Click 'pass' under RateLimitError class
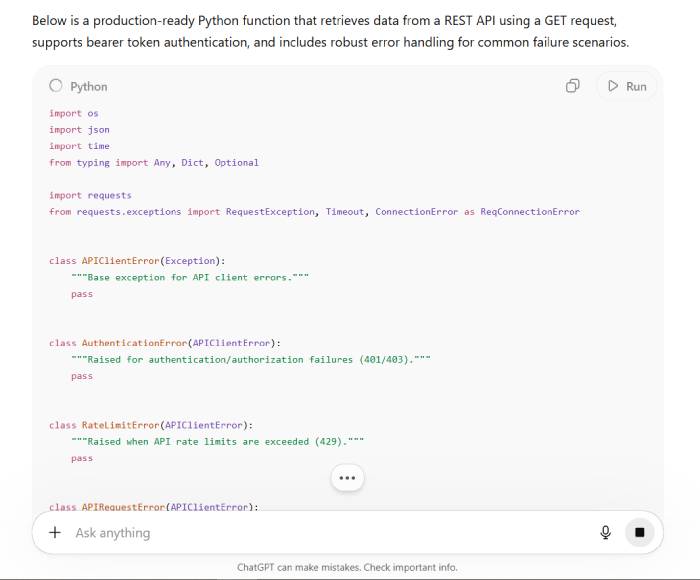This screenshot has height=580, width=700. pyautogui.click(x=82, y=459)
